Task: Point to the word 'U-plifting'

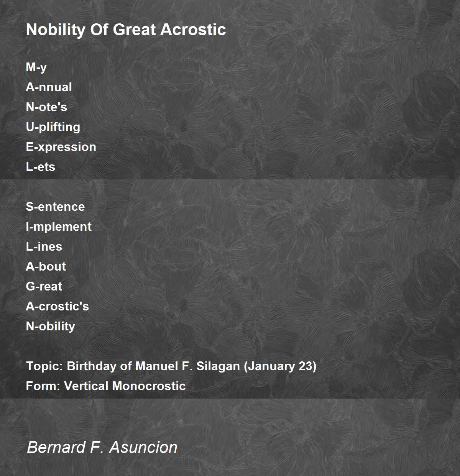Action: 53,127
